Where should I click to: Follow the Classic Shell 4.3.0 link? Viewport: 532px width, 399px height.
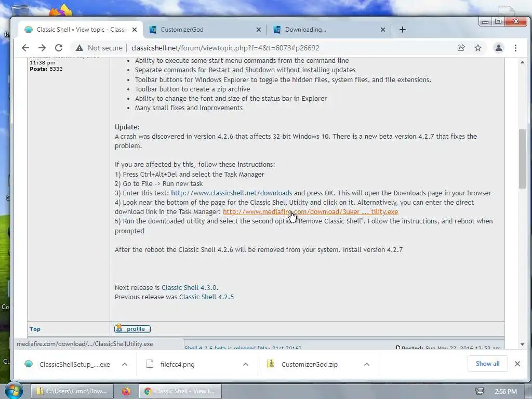[189, 287]
